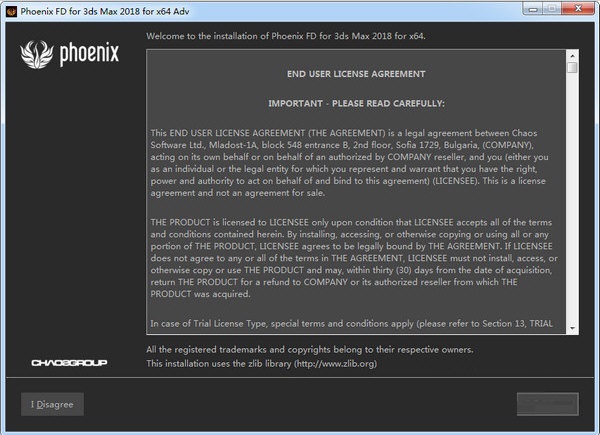Screen dimensions: 600x435
Task: Click the welcome message text
Action: tap(286, 36)
